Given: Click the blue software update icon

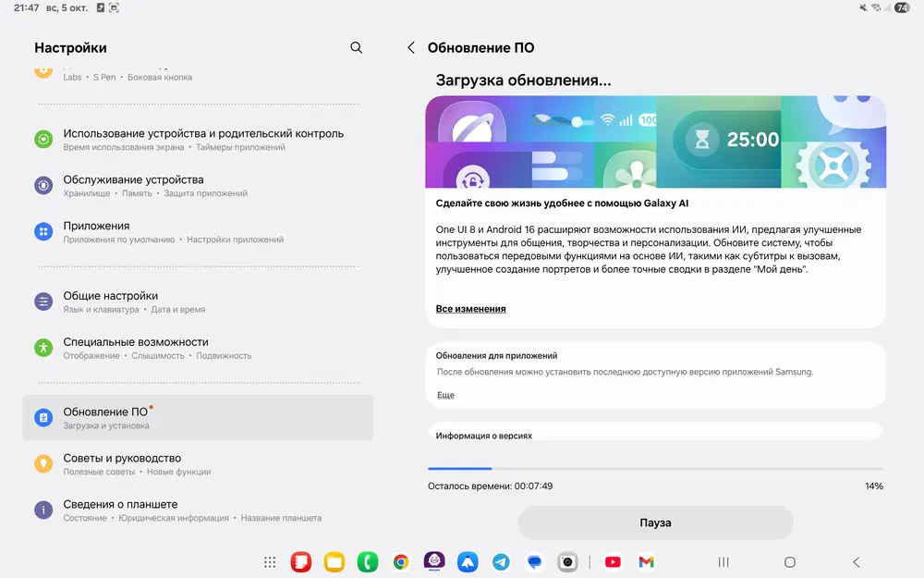Looking at the screenshot, I should pos(43,418).
